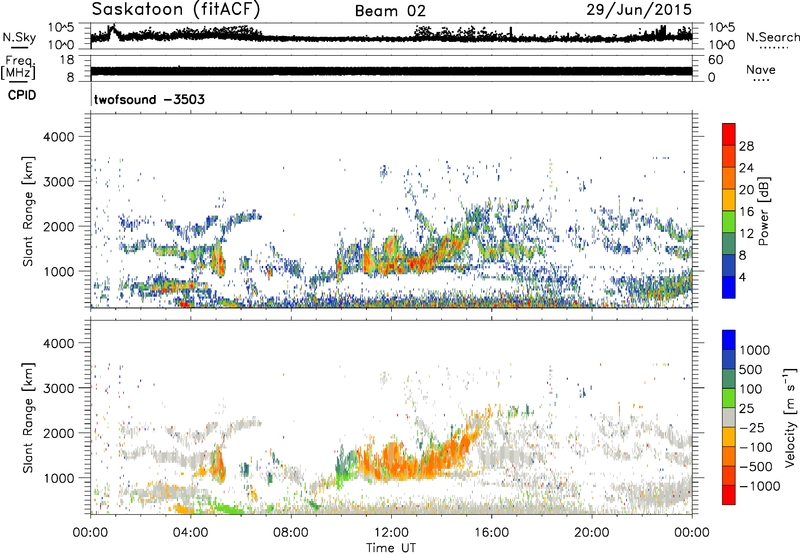The height and width of the screenshot is (554, 800).
Task: Click the frequency axis '18' tick
Action: [67, 60]
